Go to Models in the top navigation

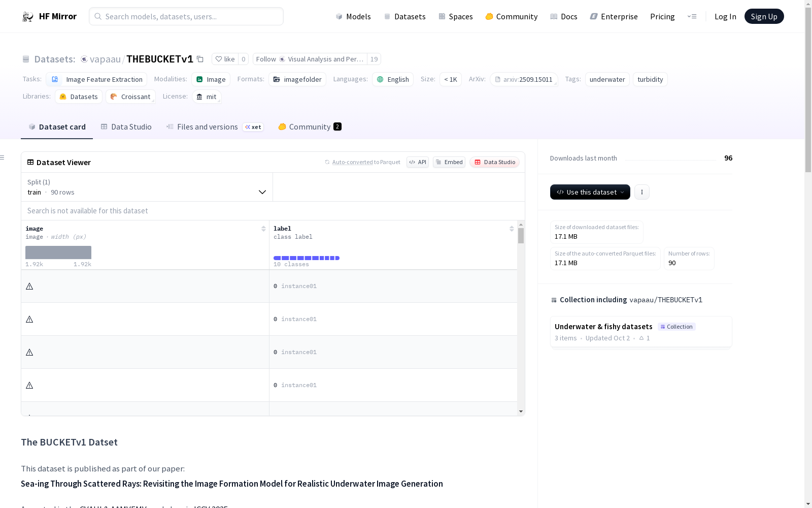(353, 17)
